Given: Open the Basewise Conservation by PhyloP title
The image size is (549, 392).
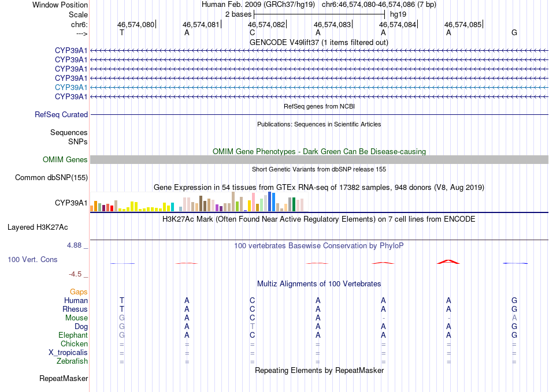Looking at the screenshot, I should click(x=319, y=246).
